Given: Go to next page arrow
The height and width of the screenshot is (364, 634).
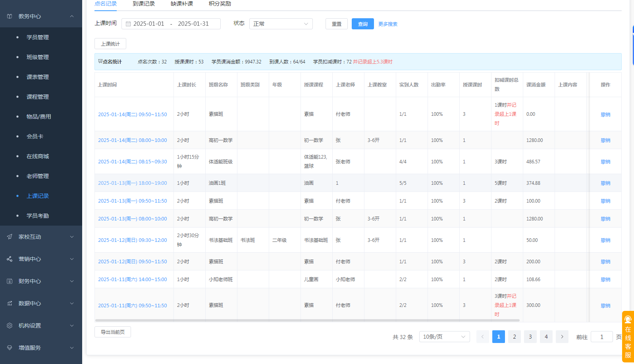Looking at the screenshot, I should (x=562, y=337).
